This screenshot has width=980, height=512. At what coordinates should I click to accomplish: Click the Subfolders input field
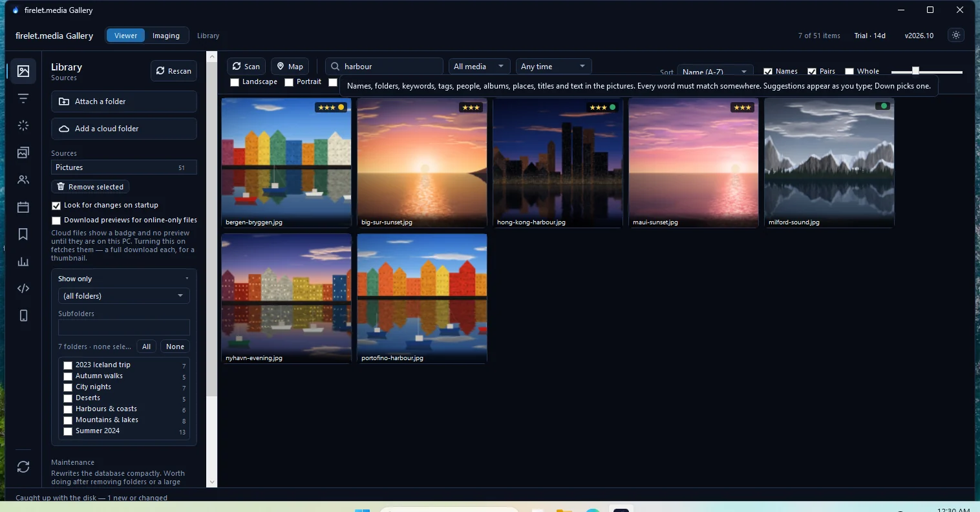tap(123, 327)
